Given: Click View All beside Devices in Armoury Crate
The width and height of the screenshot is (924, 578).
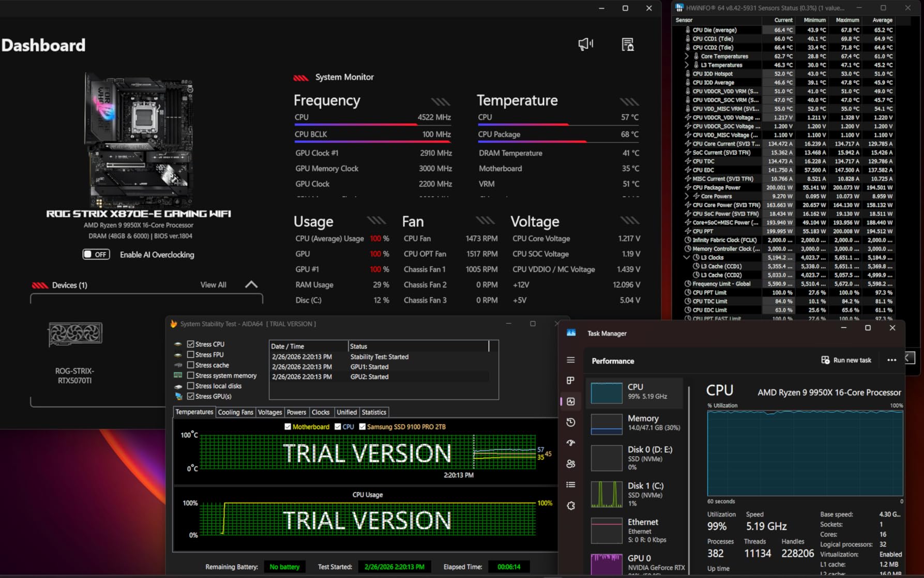Looking at the screenshot, I should tap(214, 285).
